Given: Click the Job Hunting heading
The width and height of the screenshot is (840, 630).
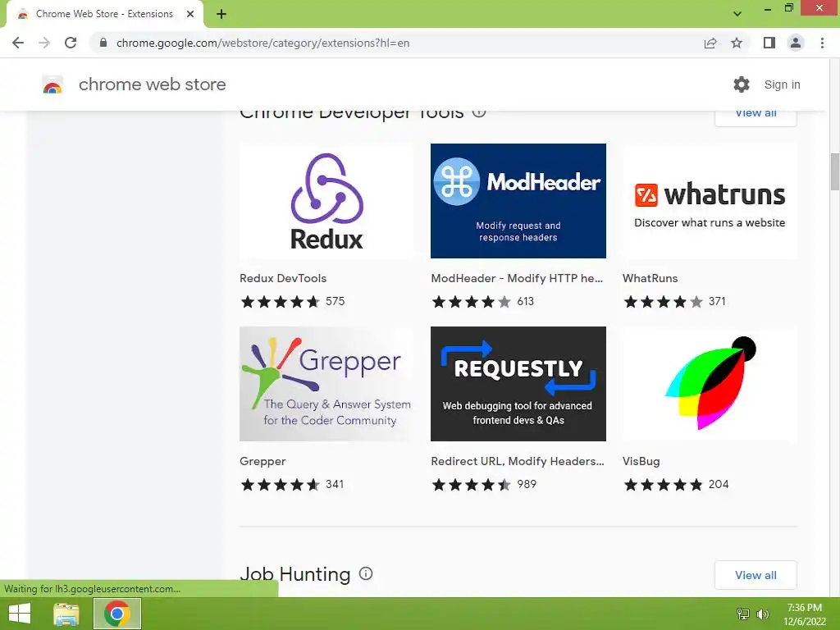Looking at the screenshot, I should coord(294,573).
